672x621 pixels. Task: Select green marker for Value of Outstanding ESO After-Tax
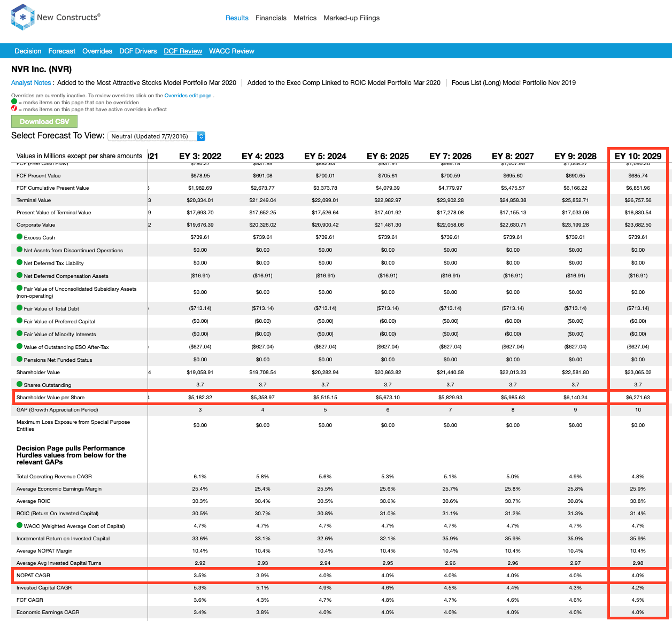pyautogui.click(x=20, y=346)
